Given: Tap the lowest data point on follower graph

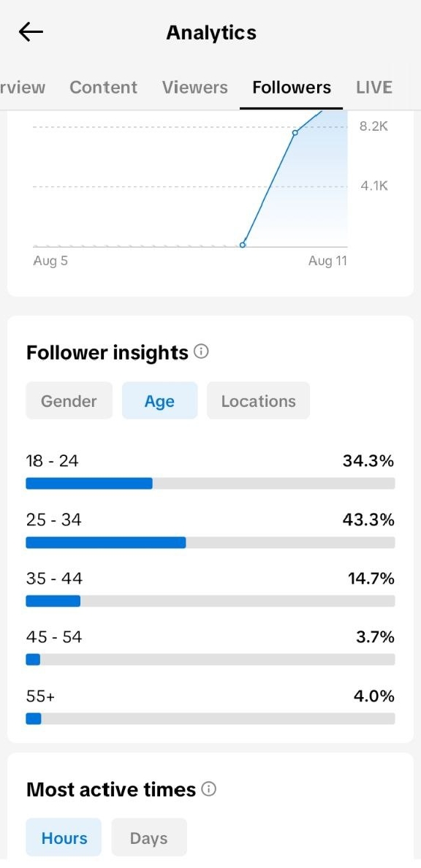Looking at the screenshot, I should point(243,245).
